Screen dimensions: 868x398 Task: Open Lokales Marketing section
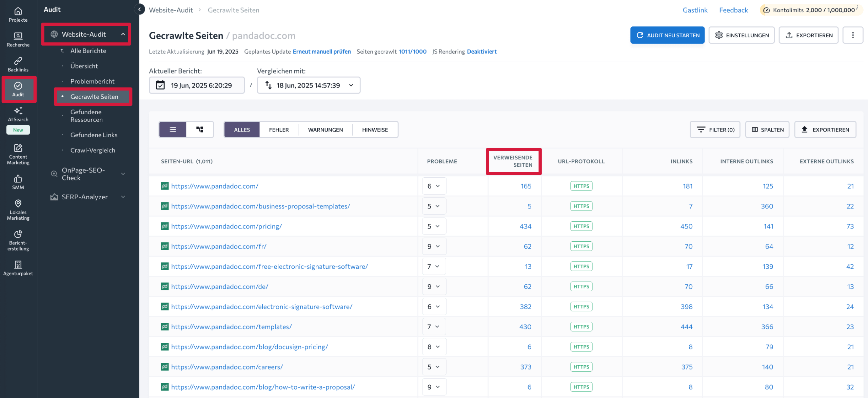tap(18, 210)
